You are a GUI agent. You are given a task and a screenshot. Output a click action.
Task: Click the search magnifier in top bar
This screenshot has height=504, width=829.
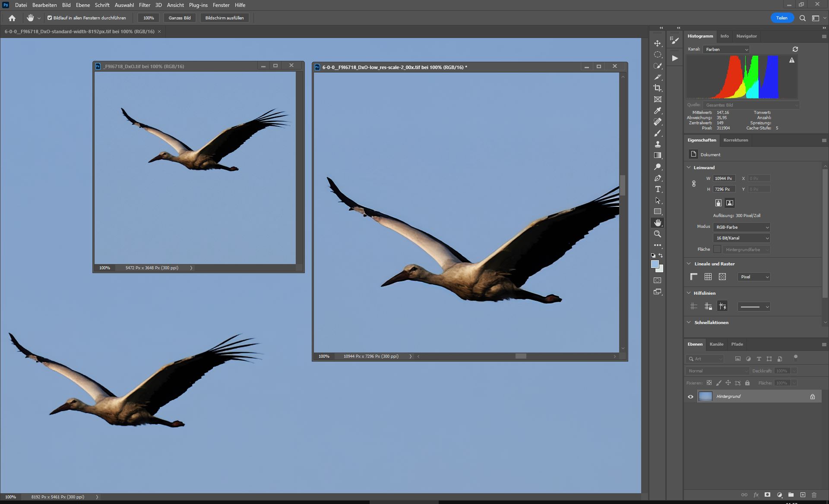tap(802, 18)
